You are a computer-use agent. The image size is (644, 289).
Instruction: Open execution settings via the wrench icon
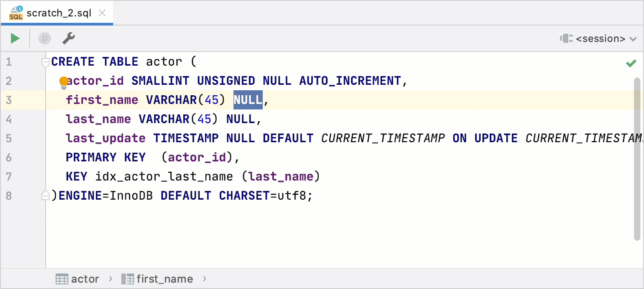click(68, 38)
